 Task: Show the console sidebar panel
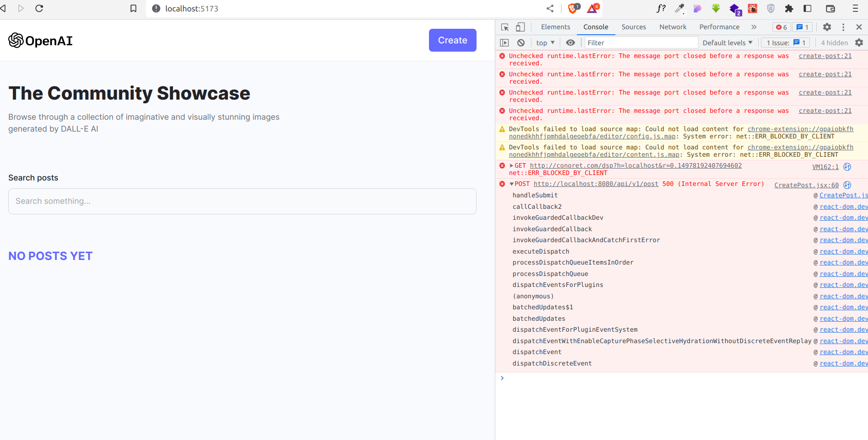point(504,42)
